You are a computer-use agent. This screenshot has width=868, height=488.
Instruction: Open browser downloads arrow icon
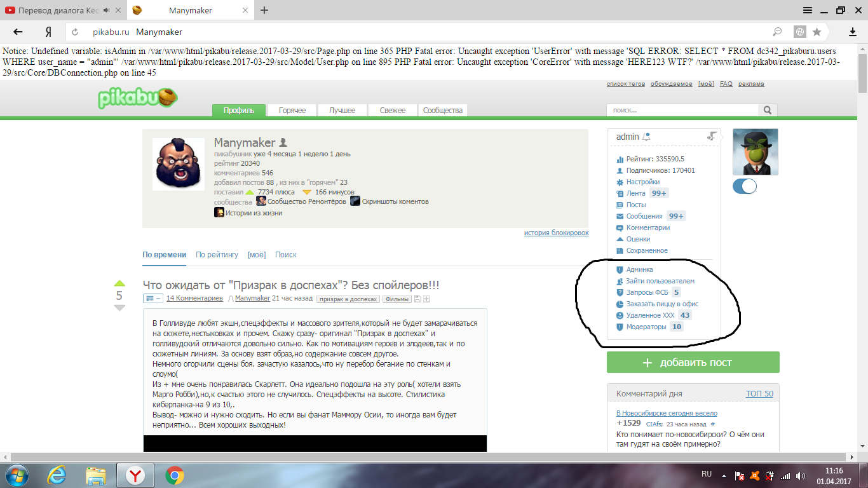pos(853,32)
